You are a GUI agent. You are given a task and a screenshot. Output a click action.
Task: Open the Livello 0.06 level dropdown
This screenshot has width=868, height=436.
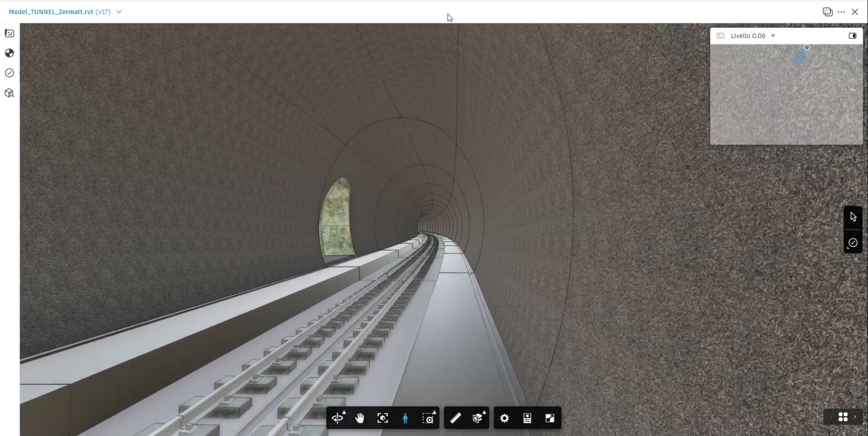click(x=753, y=36)
